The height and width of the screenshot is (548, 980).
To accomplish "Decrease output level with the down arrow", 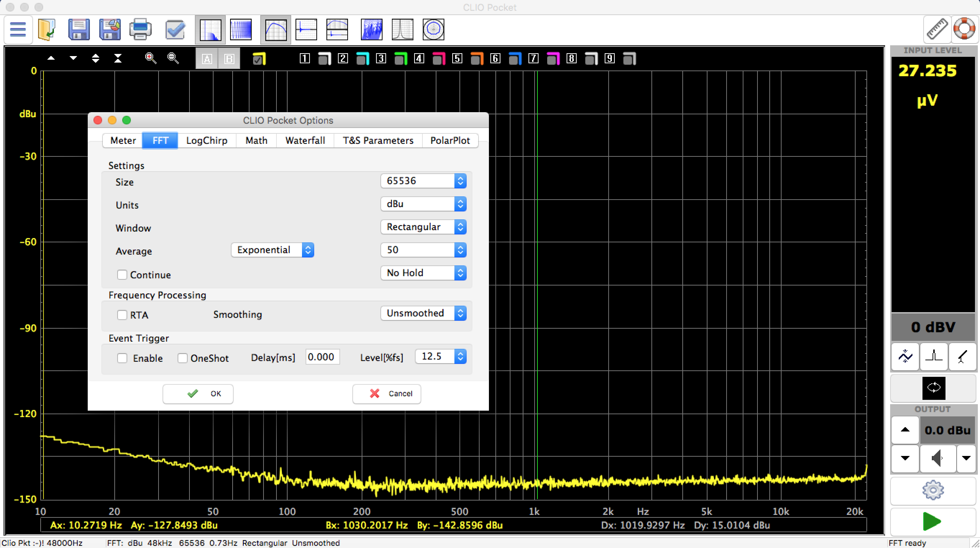I will 905,458.
